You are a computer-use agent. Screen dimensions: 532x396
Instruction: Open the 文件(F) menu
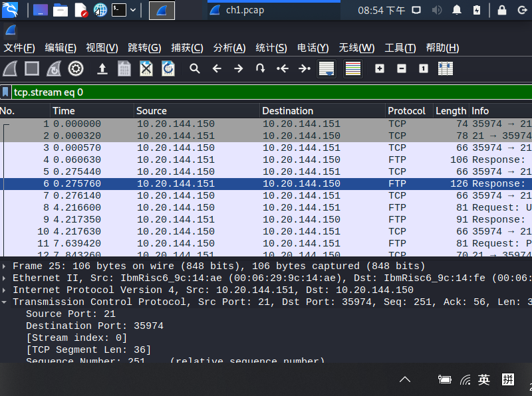coord(19,48)
